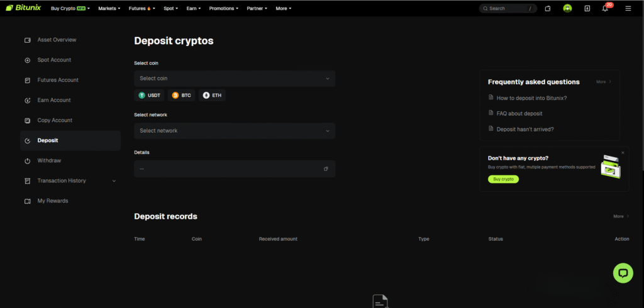Open the wallet icon in top bar

point(548,9)
